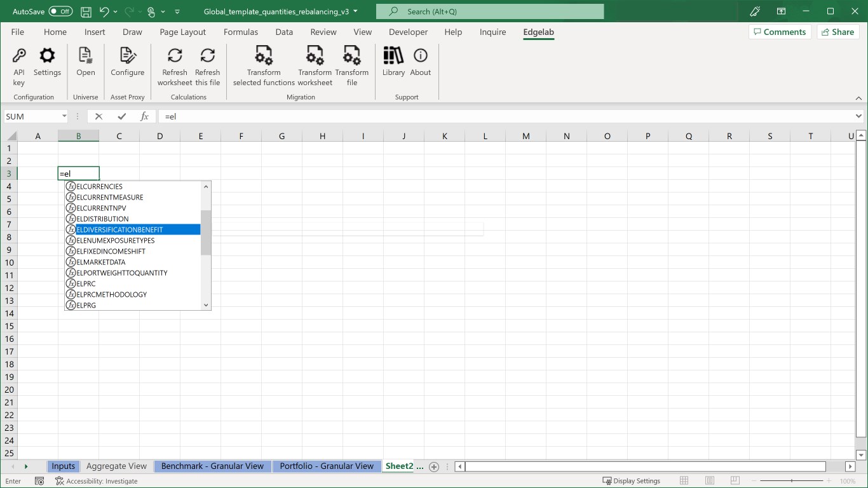Open the Name Box dropdown

click(x=64, y=116)
